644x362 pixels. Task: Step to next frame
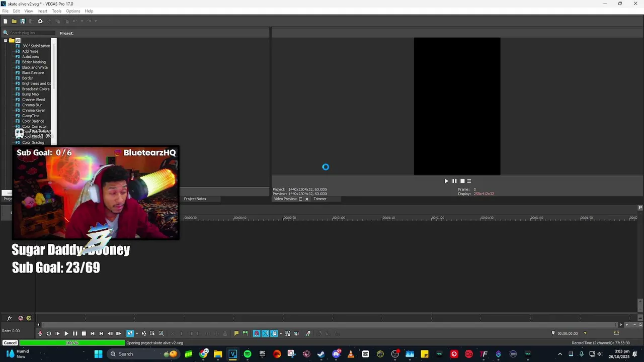coord(118,333)
